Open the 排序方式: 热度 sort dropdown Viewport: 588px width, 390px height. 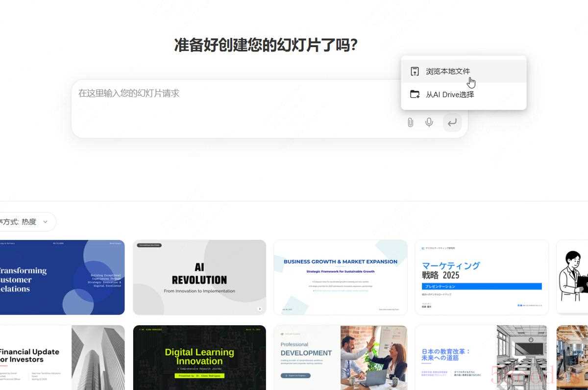click(27, 222)
